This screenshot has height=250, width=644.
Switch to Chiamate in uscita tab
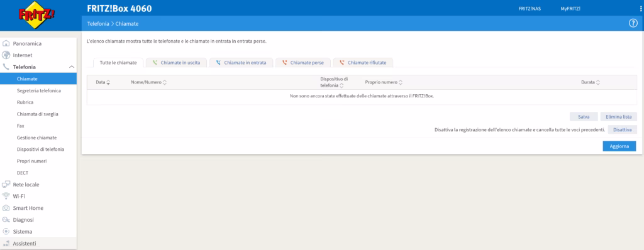coord(176,63)
